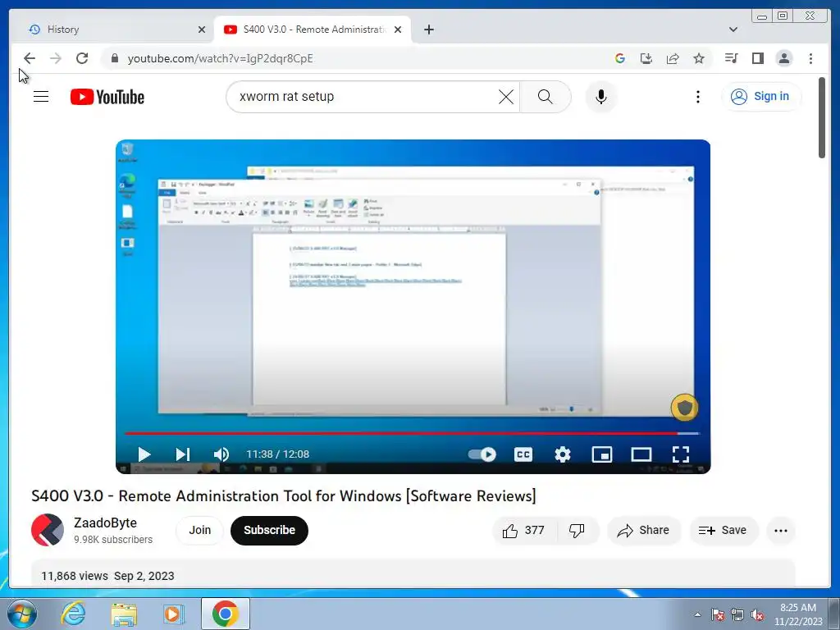The height and width of the screenshot is (630, 840).
Task: Reload the YouTube page
Action: pos(82,58)
